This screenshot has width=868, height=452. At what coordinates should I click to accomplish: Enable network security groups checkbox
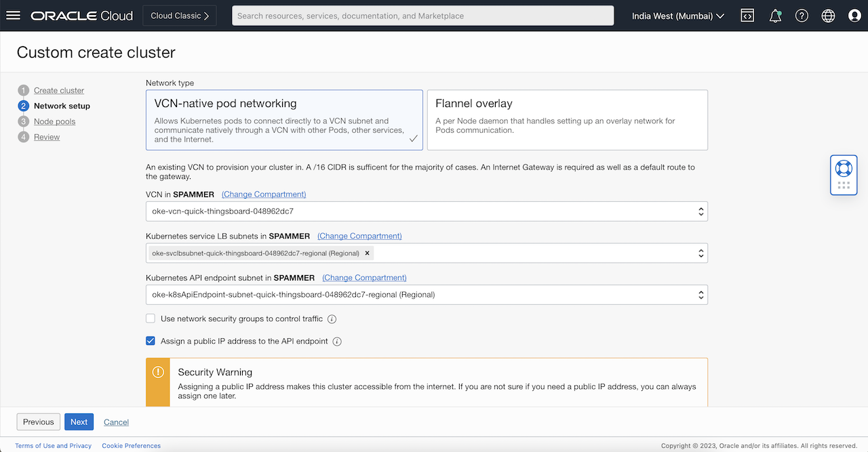coord(151,319)
